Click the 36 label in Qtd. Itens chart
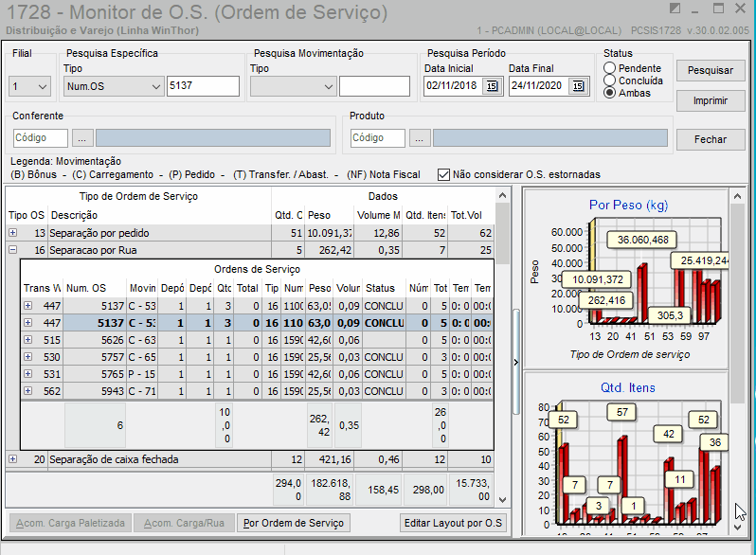756x555 pixels. coord(714,442)
